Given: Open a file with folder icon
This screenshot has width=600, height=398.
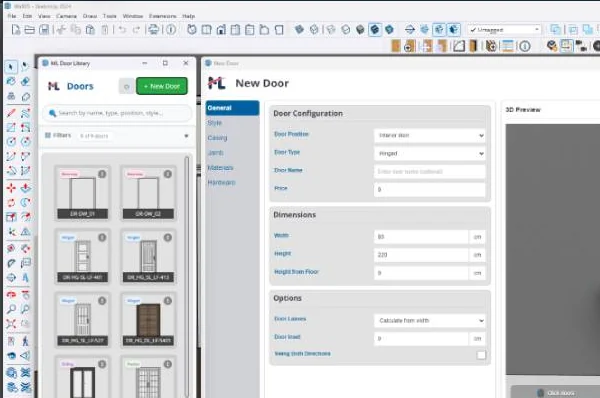Looking at the screenshot, I should pos(30,29).
